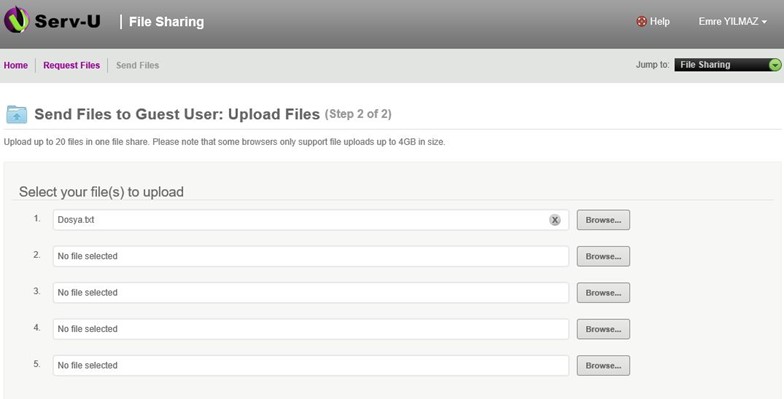Browse for file number 3
This screenshot has height=399, width=784.
(x=604, y=293)
